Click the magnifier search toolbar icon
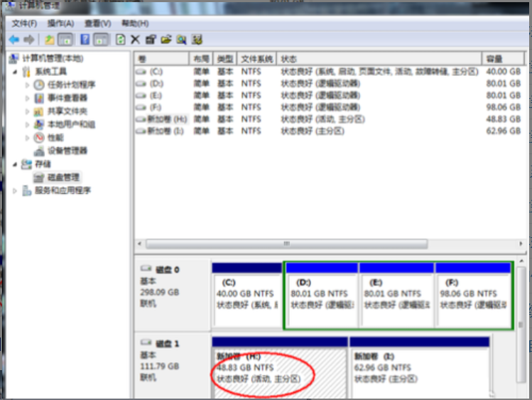Screen dimensions: 532x400 point(181,39)
